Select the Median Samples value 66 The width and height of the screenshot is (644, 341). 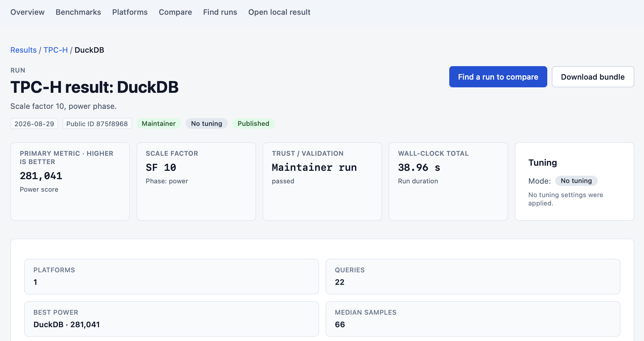tap(340, 325)
